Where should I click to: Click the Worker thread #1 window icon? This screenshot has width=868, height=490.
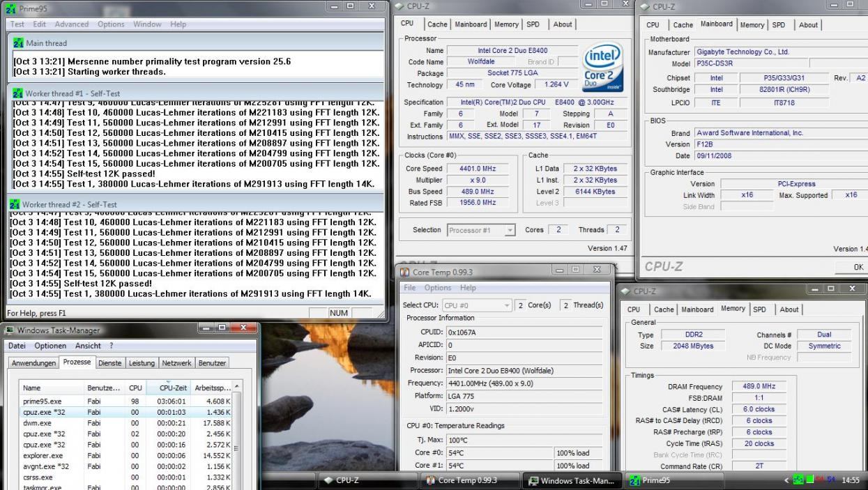point(18,93)
